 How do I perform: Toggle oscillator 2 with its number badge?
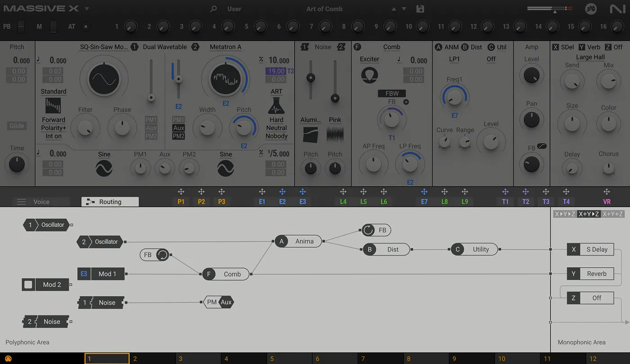(x=195, y=47)
